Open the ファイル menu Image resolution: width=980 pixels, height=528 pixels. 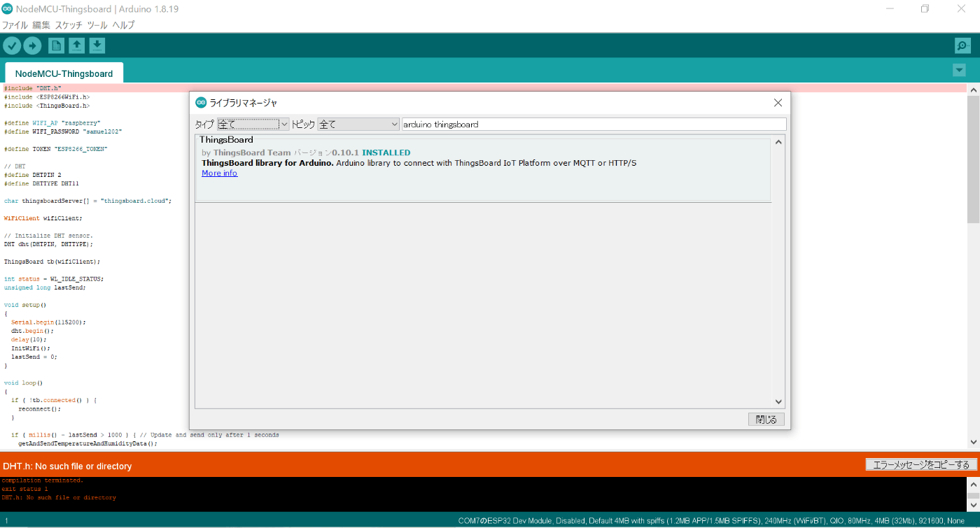(15, 24)
